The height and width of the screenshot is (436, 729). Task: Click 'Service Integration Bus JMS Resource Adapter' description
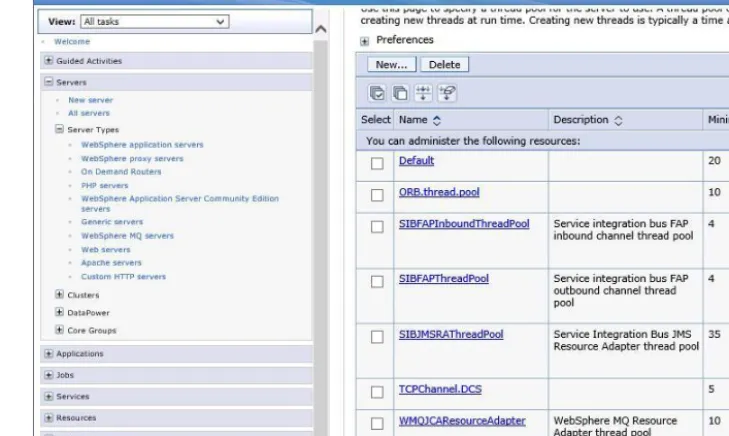point(626,340)
